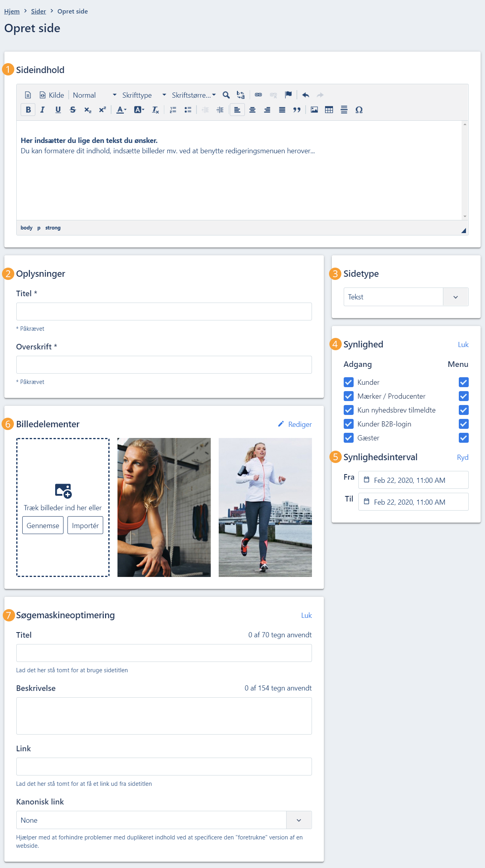Uncheck Kunder access checkbox
Image resolution: width=485 pixels, height=868 pixels.
coord(348,382)
